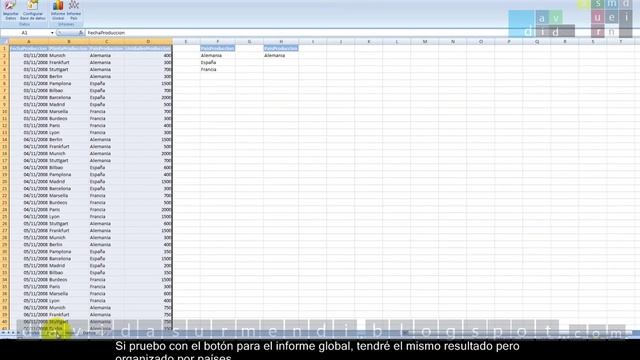Screen dimensions: 640x360
Task: Expand the Name Box dropdown arrow
Action: click(x=52, y=33)
